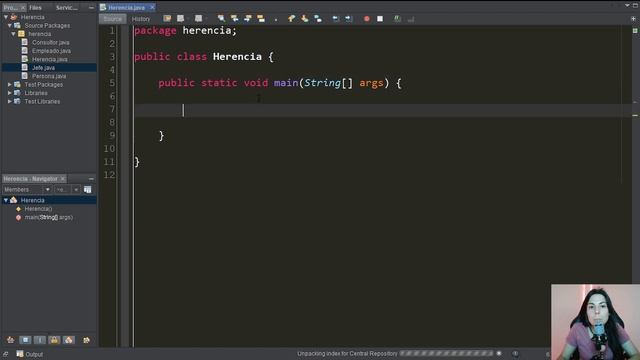Stop macro recording with white square icon

pyautogui.click(x=380, y=18)
